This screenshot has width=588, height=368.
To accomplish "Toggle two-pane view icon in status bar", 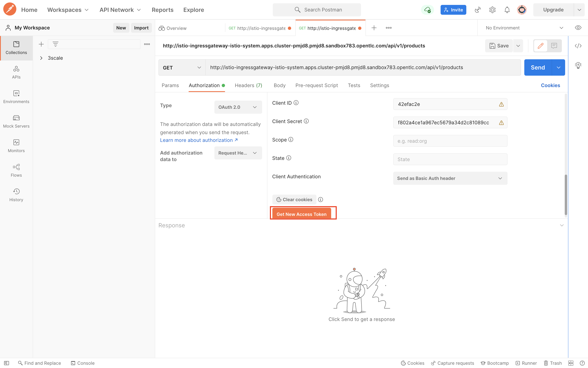I will pyautogui.click(x=571, y=363).
